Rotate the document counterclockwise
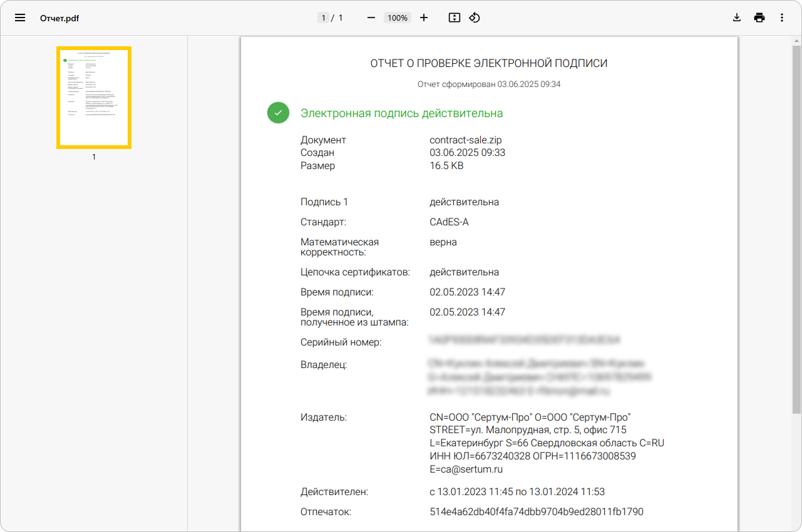 click(475, 18)
